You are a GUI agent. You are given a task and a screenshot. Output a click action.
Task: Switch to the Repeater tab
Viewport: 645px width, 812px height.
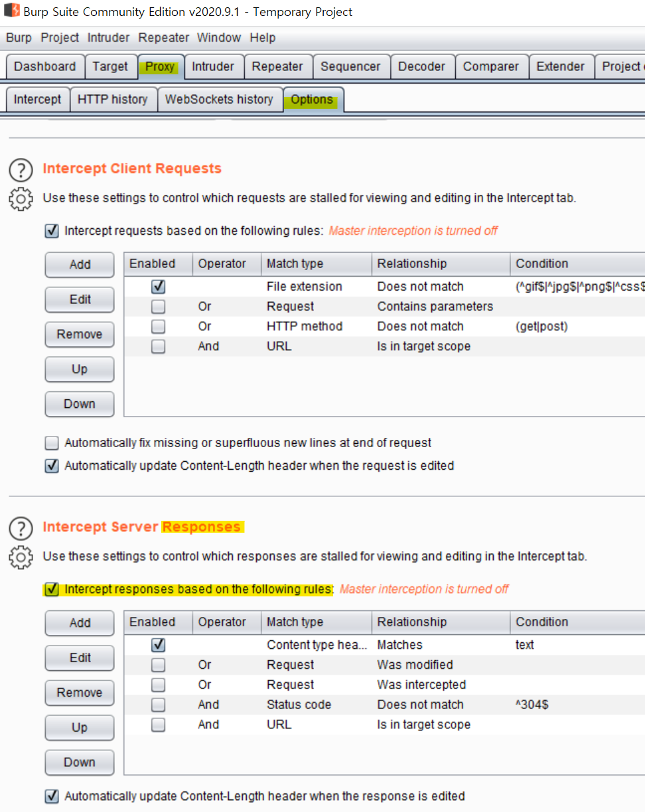pos(277,66)
